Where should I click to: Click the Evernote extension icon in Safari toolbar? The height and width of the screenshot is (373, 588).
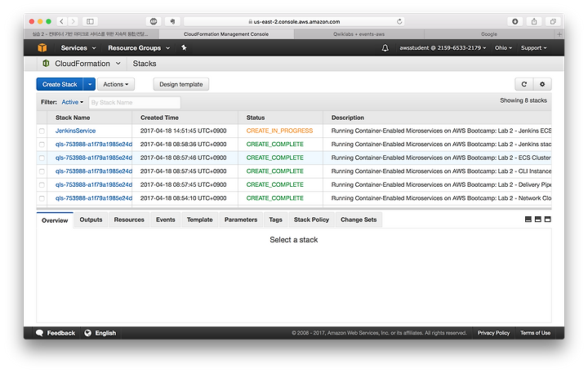[x=172, y=21]
